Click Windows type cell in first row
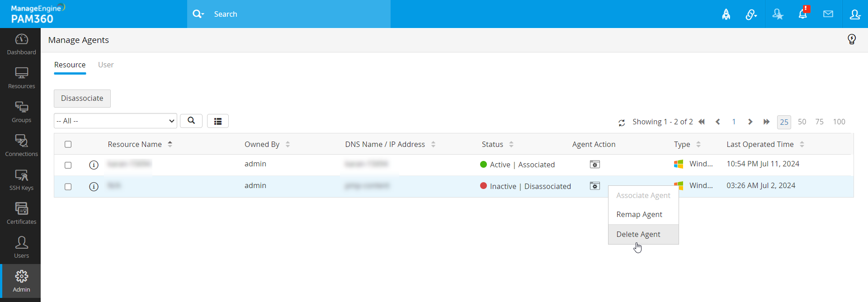Screen dimensions: 868x302 tap(693, 164)
